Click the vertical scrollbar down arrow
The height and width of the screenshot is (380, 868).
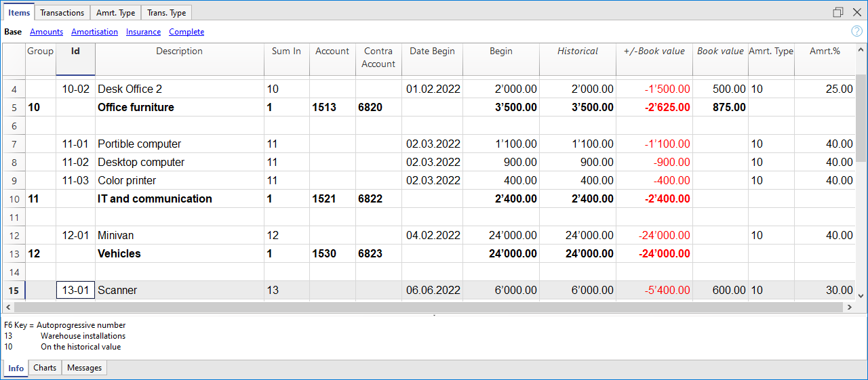pos(861,295)
